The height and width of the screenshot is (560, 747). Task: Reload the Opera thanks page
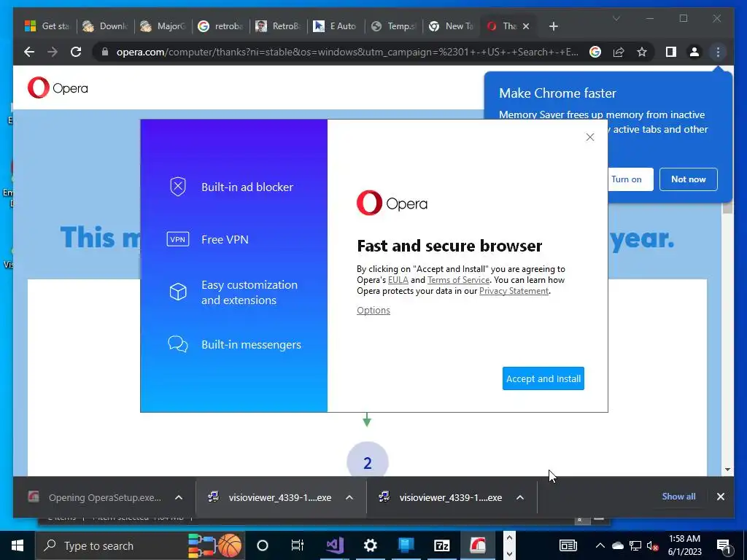coord(76,52)
